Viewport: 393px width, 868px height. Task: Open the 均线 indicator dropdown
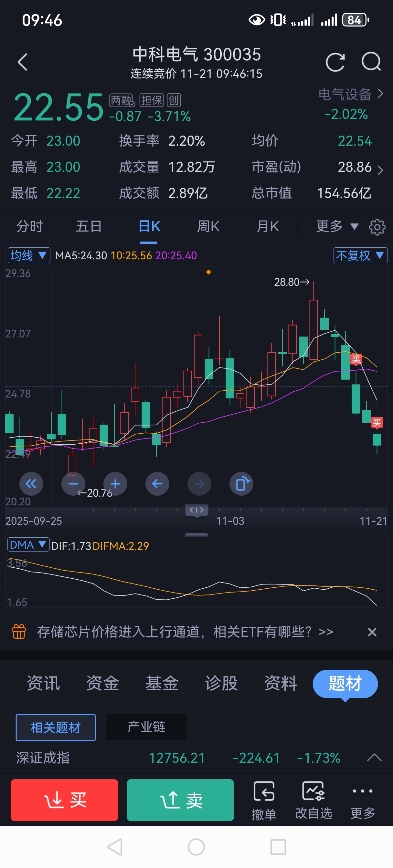click(29, 255)
